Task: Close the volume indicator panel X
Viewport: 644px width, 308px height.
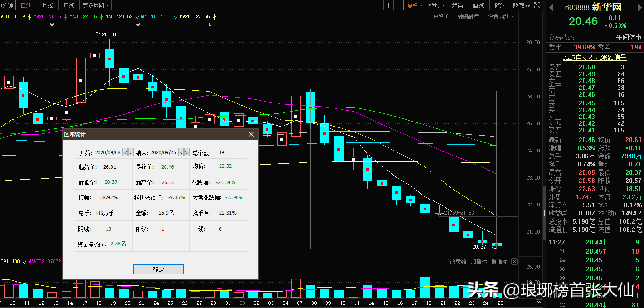Action: click(x=514, y=262)
